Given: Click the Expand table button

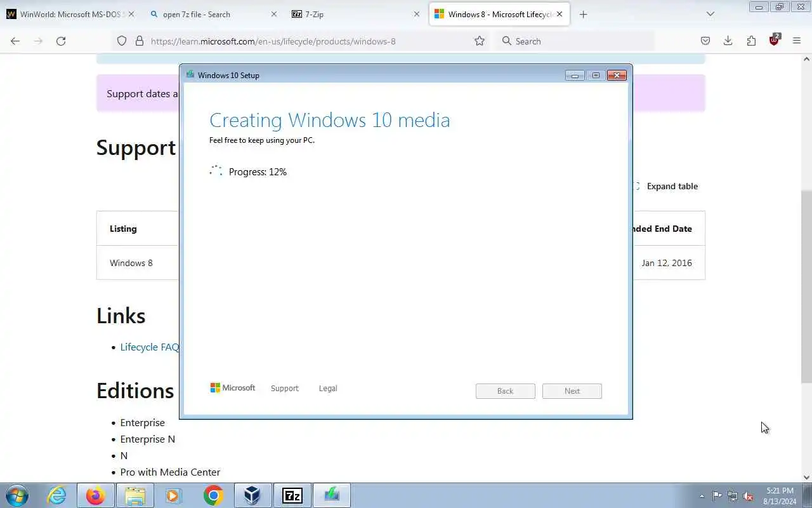Looking at the screenshot, I should tap(666, 186).
